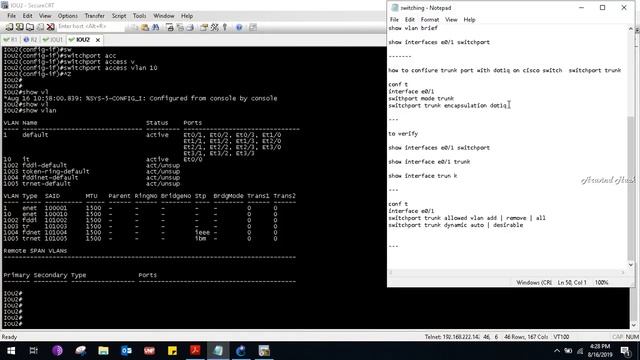Click Notepad vertical scrollbar up arrow
This screenshot has width=640, height=360.
[x=631, y=29]
